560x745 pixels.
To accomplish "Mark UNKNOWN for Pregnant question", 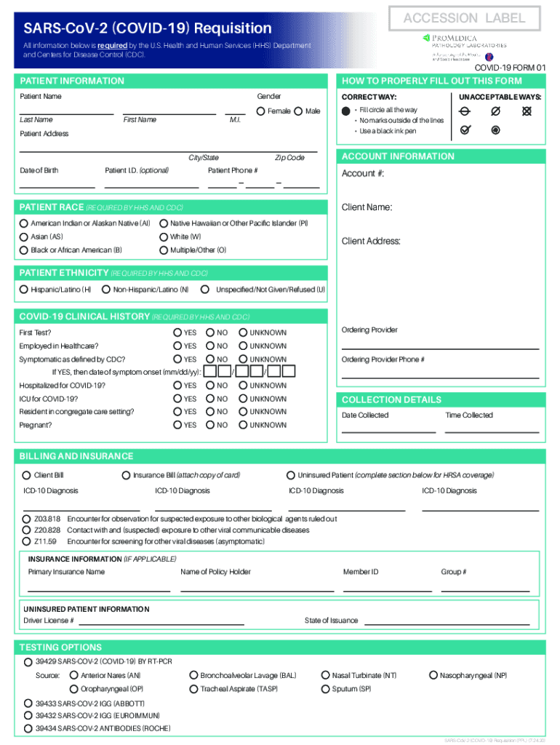I will (243, 425).
